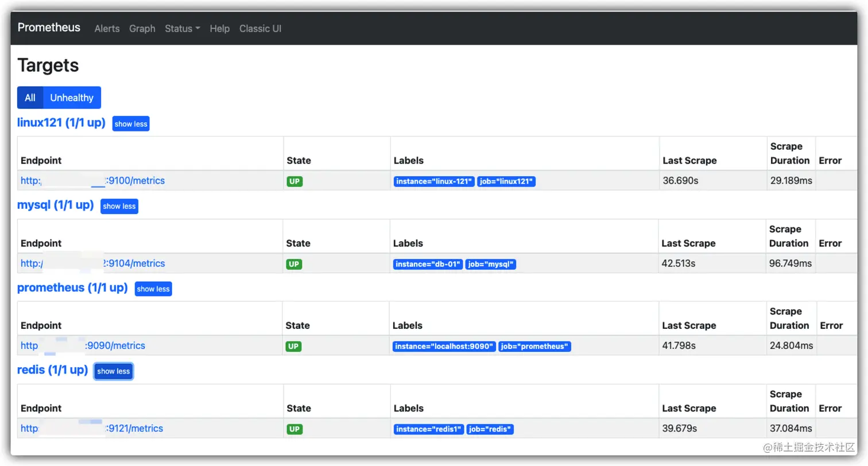The width and height of the screenshot is (868, 466).
Task: Click the job="prometheus" label badge
Action: [x=535, y=347]
